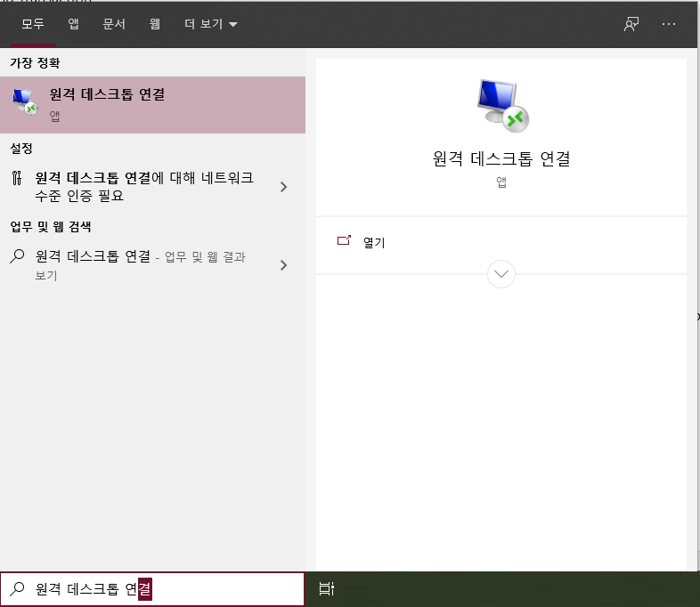Click the open-in-window icon beside 열기
700x607 pixels.
pyautogui.click(x=344, y=240)
